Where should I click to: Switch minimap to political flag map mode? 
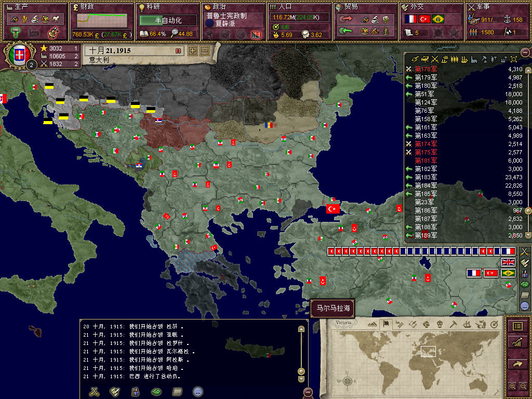[386, 324]
